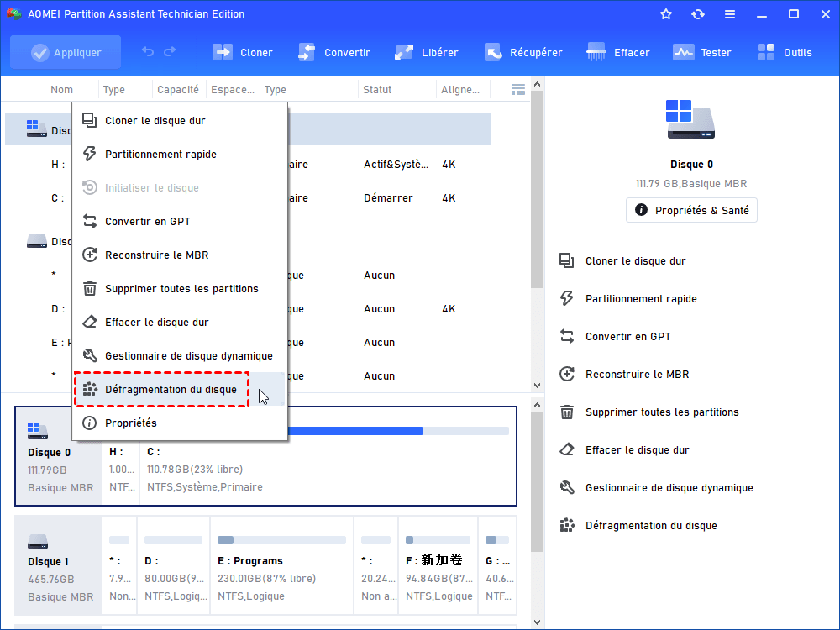840x630 pixels.
Task: Select the H: partition row in list
Action: click(x=248, y=165)
